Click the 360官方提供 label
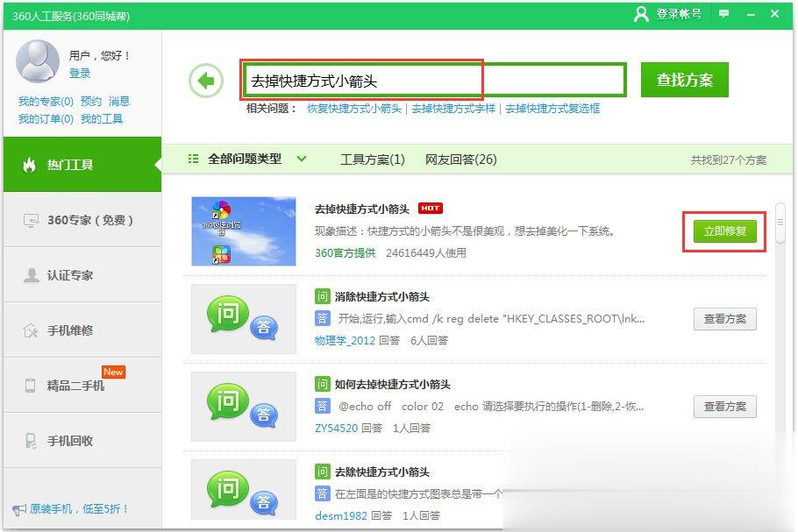The width and height of the screenshot is (798, 532). pos(345,252)
